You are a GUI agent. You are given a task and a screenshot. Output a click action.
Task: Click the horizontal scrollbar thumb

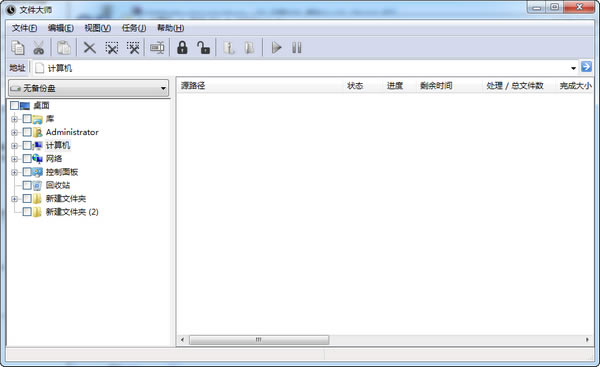coord(259,340)
